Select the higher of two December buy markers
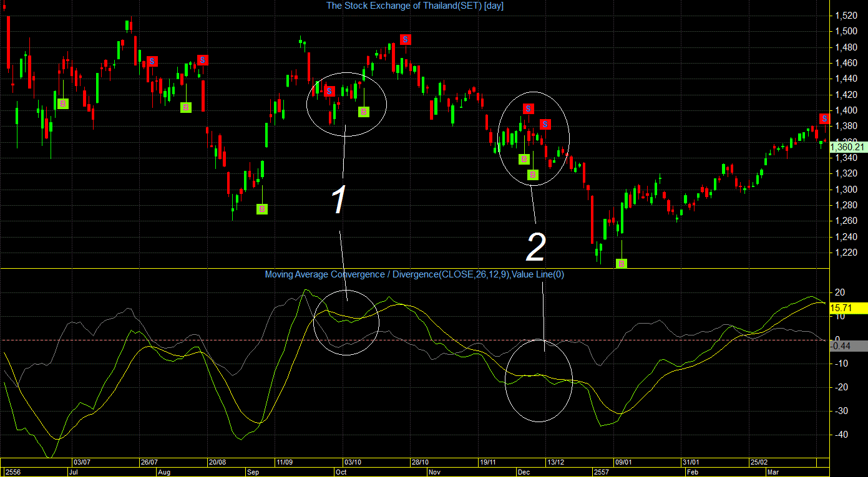Image resolution: width=868 pixels, height=477 pixels. point(525,159)
